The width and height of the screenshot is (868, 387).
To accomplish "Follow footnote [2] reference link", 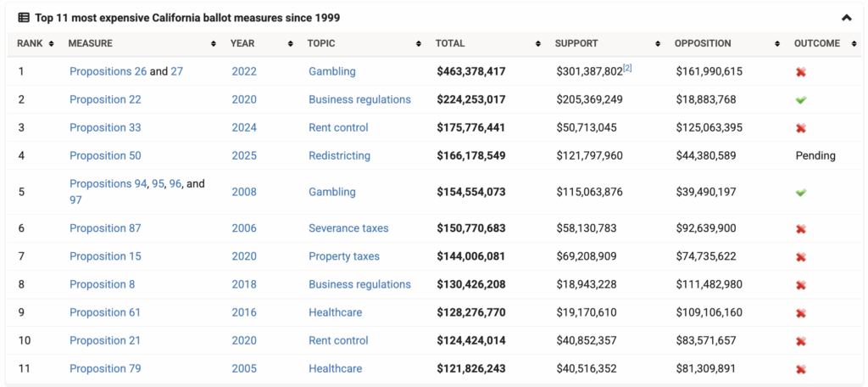I will tap(627, 68).
